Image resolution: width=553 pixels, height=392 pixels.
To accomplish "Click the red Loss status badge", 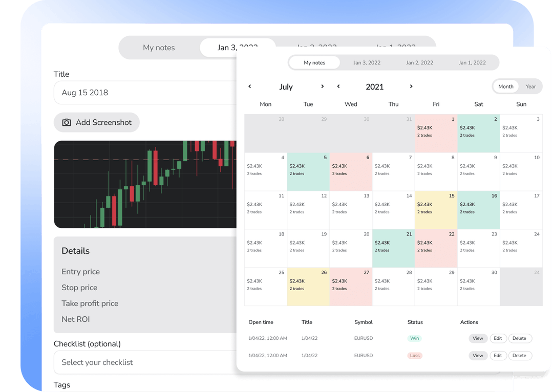I will pos(415,355).
